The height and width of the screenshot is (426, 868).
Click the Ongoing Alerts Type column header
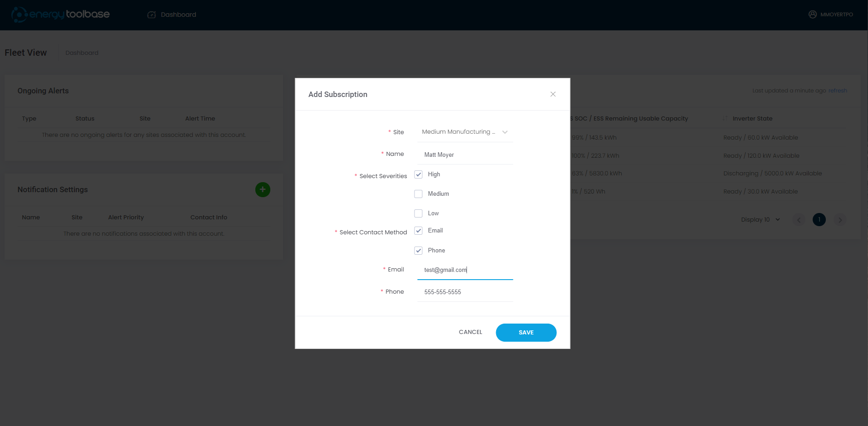click(29, 118)
